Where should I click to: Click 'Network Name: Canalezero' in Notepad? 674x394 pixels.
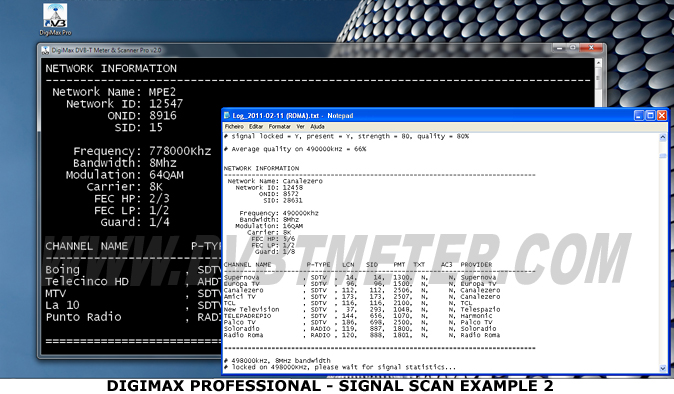point(275,181)
